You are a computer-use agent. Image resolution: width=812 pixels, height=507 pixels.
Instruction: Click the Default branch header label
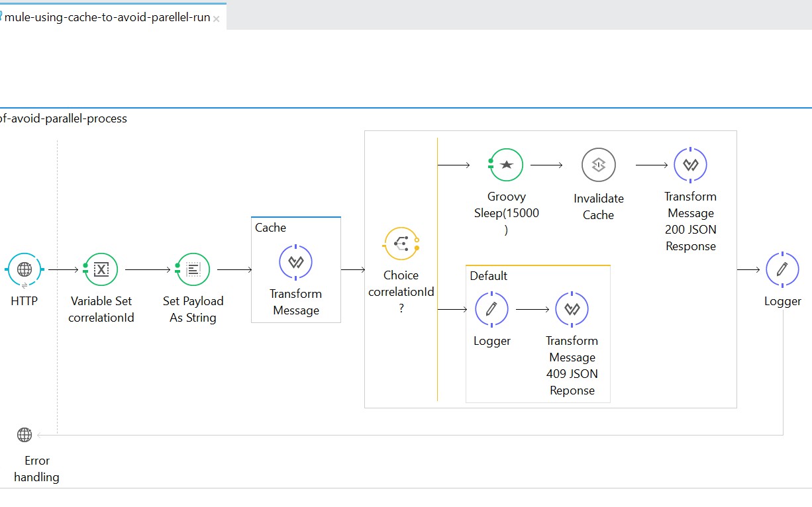(489, 275)
